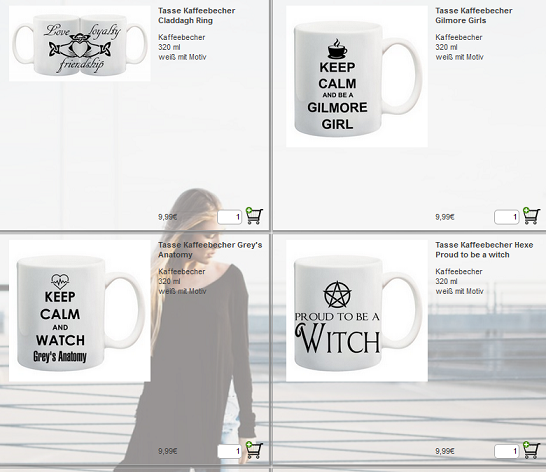Image resolution: width=546 pixels, height=472 pixels.
Task: Click the 9,99€ price of Grey's Anatomy mug
Action: pyautogui.click(x=167, y=451)
